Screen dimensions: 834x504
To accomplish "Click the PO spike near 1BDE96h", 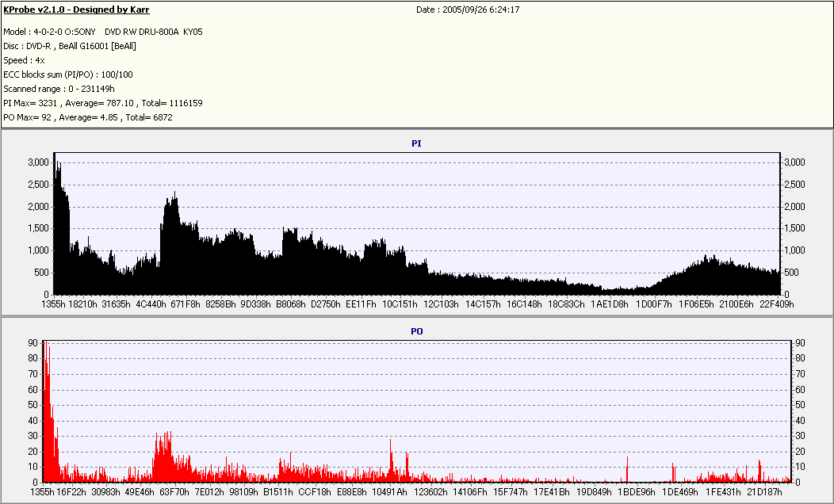I will [x=628, y=469].
